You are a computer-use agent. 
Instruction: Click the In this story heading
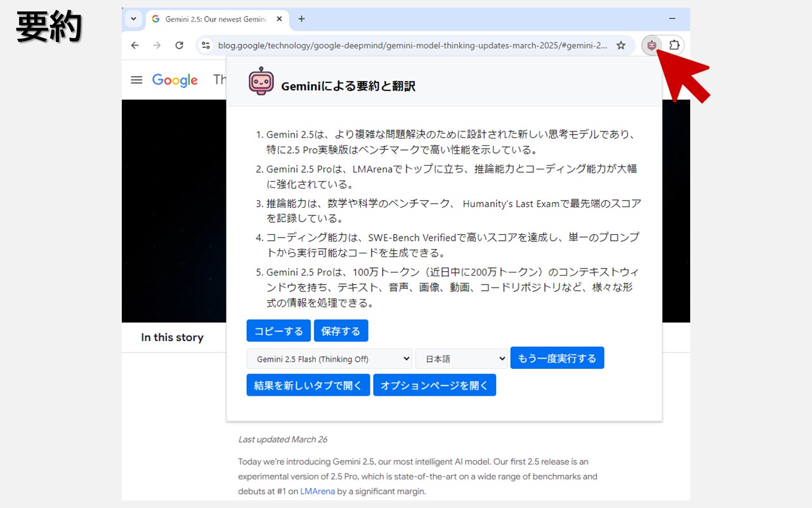tap(172, 337)
